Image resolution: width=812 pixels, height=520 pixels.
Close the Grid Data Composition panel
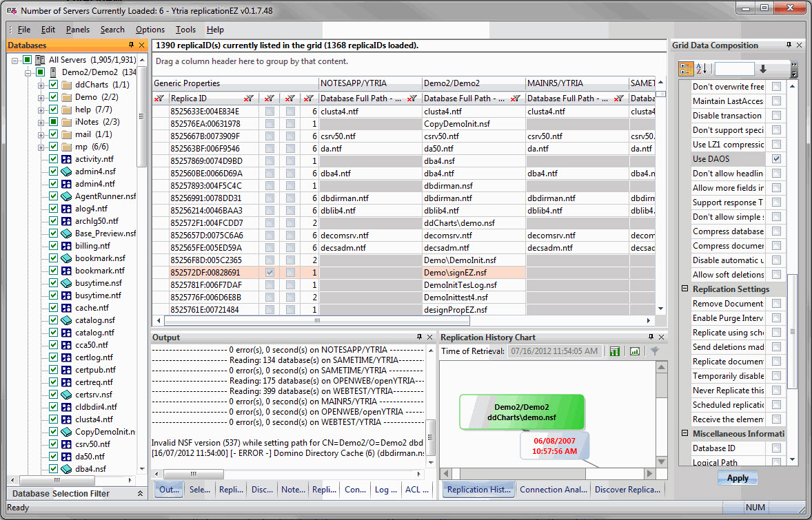coord(800,45)
